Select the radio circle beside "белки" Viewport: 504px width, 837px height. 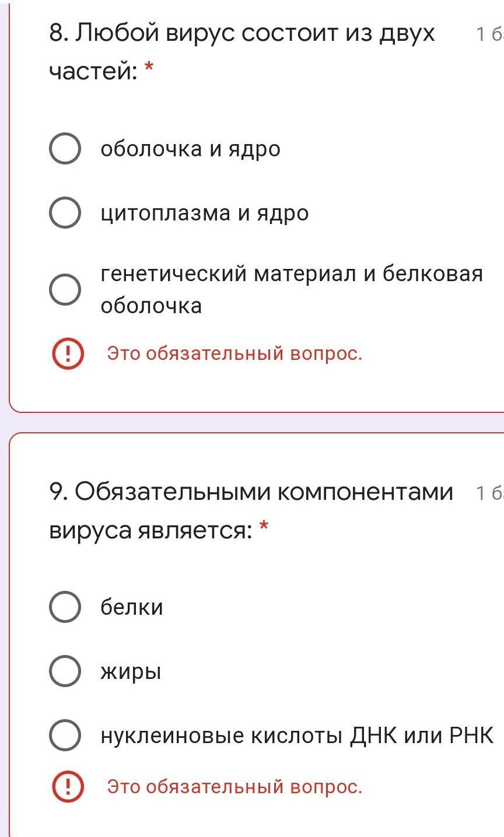(x=65, y=607)
